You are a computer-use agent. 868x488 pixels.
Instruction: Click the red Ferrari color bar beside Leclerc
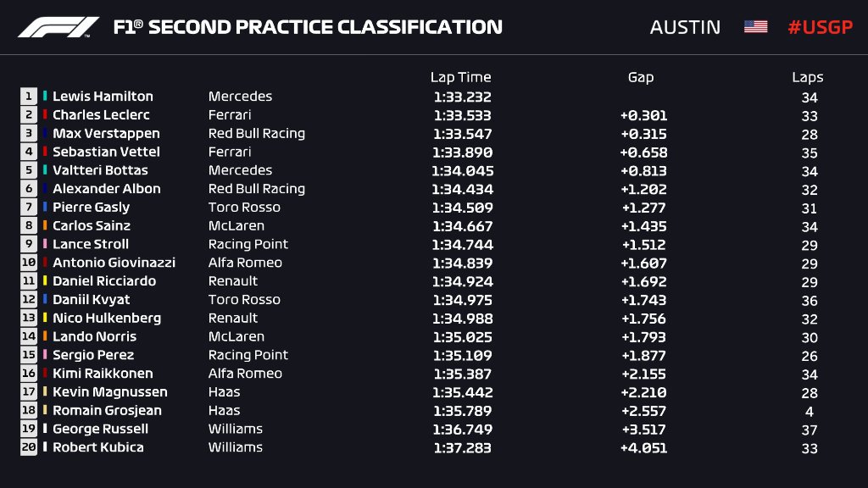[x=45, y=115]
